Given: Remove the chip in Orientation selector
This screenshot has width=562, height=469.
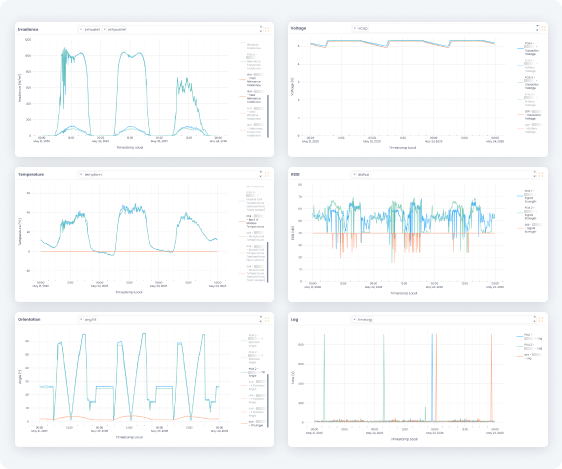Looking at the screenshot, I should coord(81,319).
